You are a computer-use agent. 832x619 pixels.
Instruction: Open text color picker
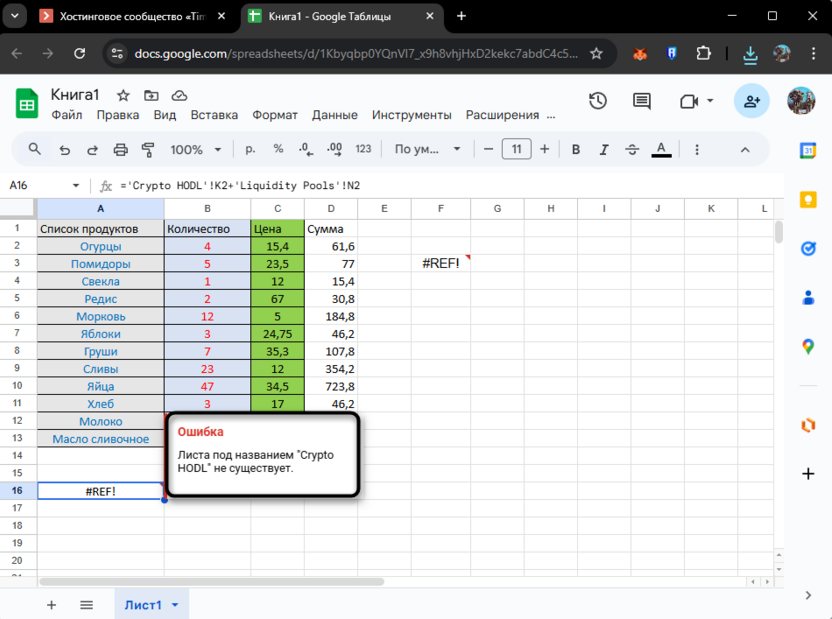661,150
